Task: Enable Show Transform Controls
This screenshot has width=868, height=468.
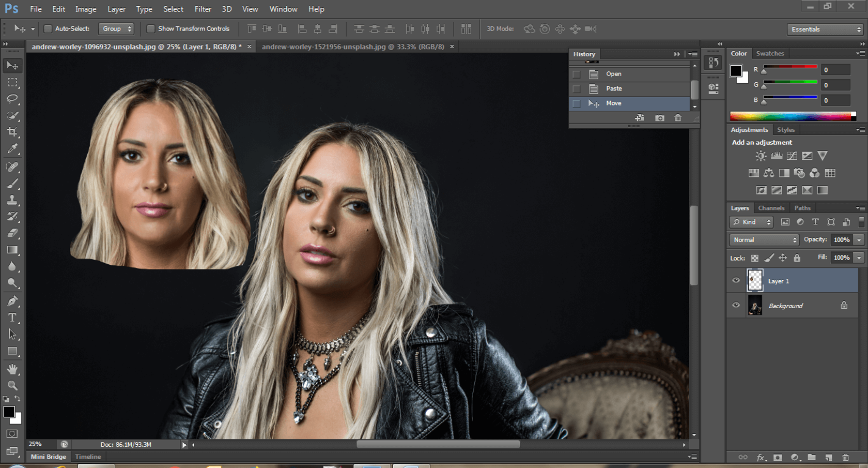Action: pos(151,28)
